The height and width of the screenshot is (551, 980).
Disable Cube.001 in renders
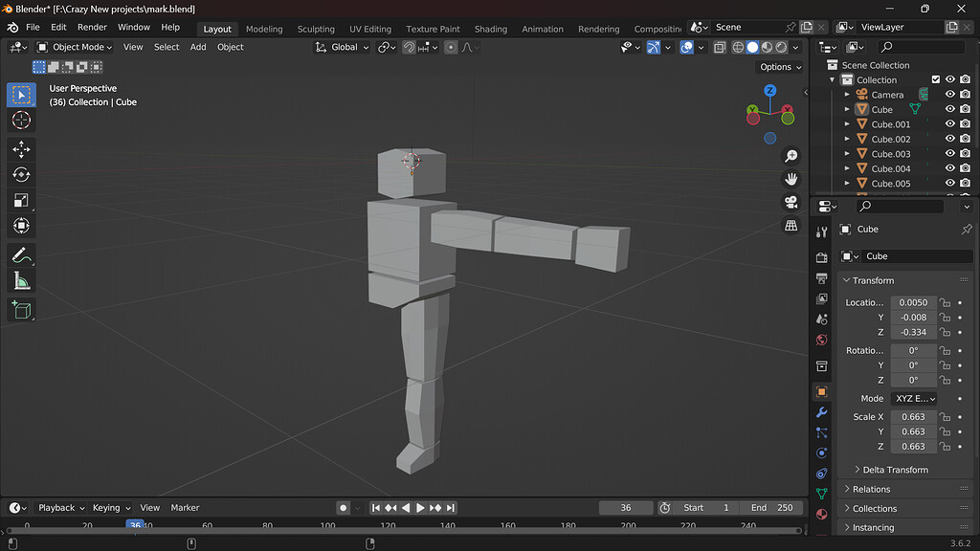coord(965,123)
